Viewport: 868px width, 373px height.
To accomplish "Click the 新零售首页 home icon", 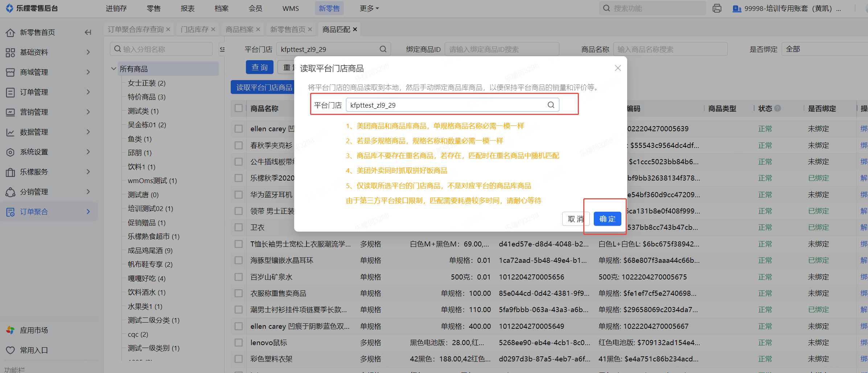I will pyautogui.click(x=11, y=33).
